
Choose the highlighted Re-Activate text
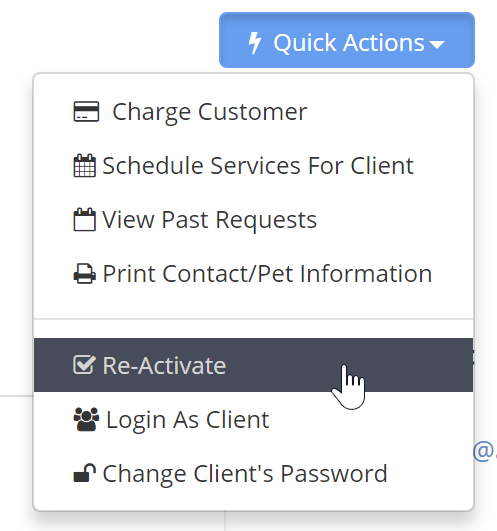(x=164, y=366)
